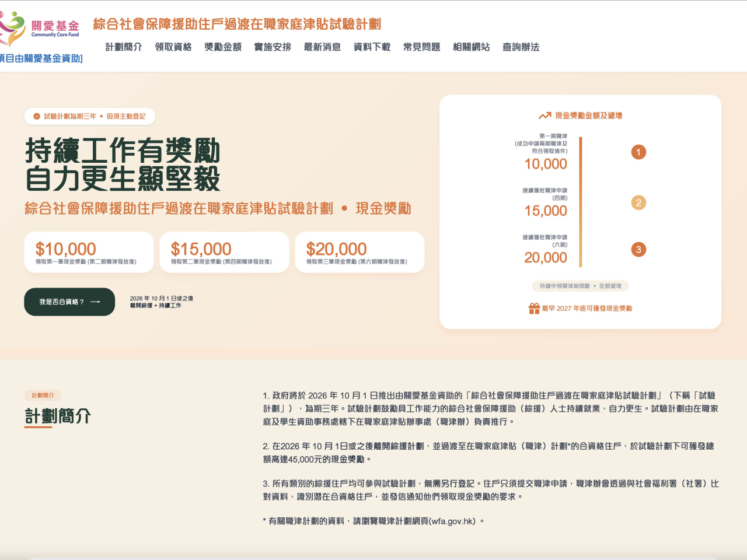Click the 連續獲批職津申請 (四期) label
The image size is (747, 560).
point(545,194)
